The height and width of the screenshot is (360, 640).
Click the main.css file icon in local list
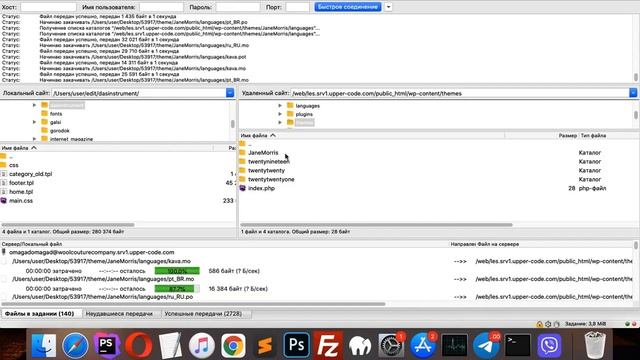4,200
